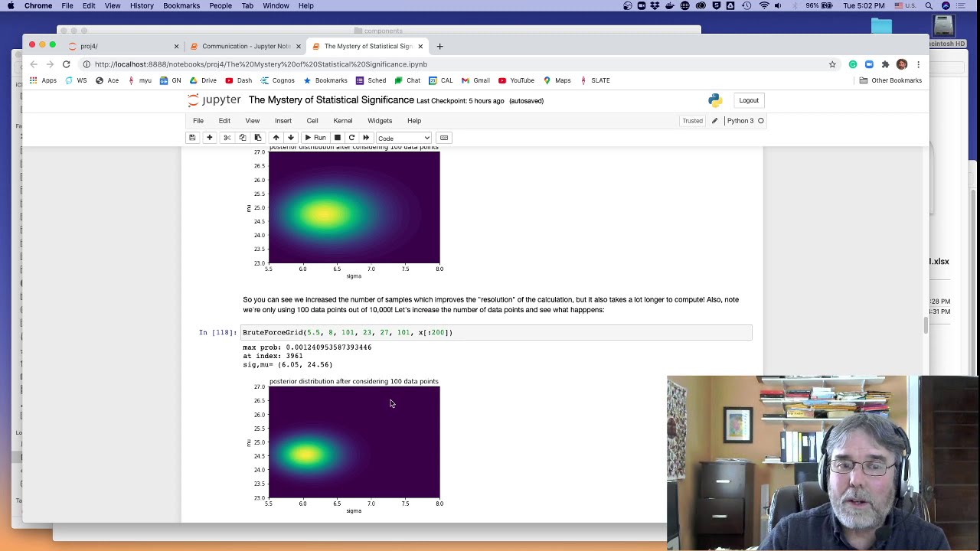This screenshot has width=980, height=551.
Task: Click the pencil edit-mode indicator icon
Action: (x=715, y=121)
